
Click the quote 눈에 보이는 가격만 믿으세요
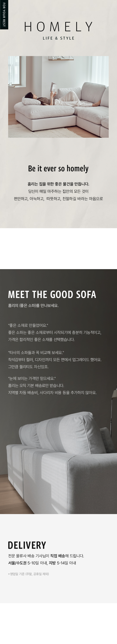click(32, 379)
